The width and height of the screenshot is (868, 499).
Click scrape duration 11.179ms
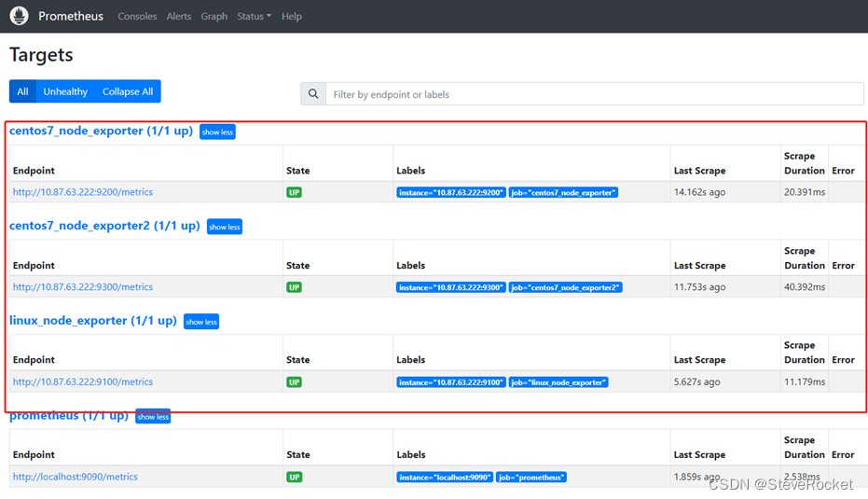click(x=805, y=381)
